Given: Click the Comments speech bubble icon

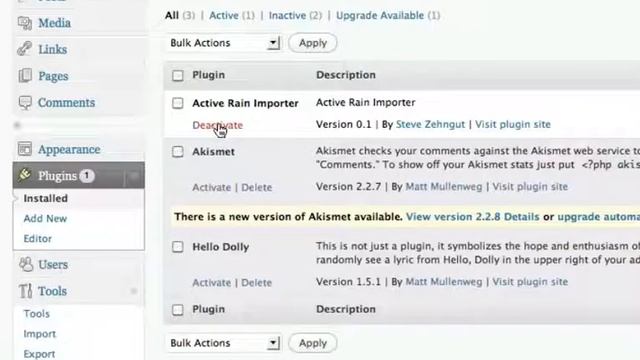Looking at the screenshot, I should pyautogui.click(x=25, y=102).
